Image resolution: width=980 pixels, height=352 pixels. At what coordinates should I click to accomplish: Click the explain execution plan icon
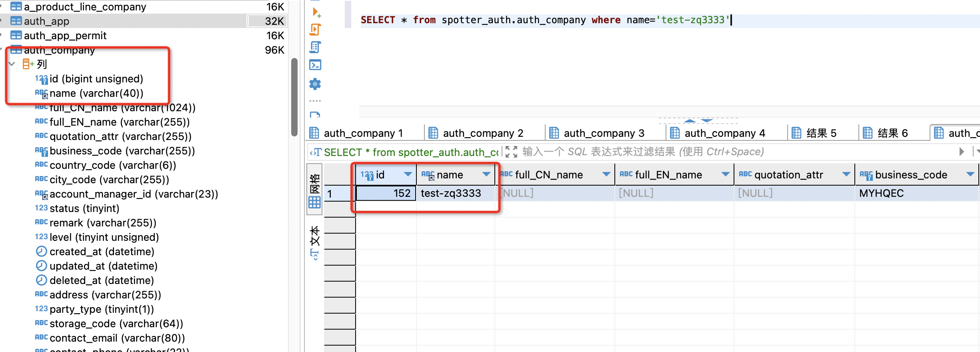[315, 47]
